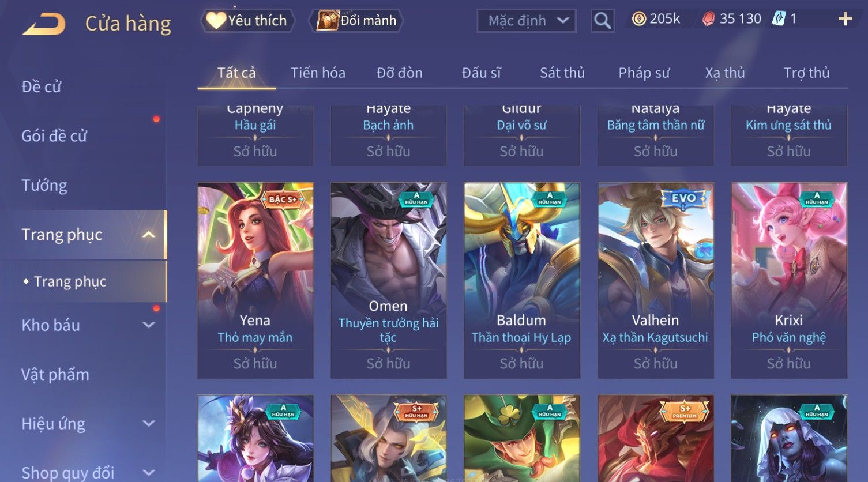Open favorites with the heart icon

tap(216, 21)
